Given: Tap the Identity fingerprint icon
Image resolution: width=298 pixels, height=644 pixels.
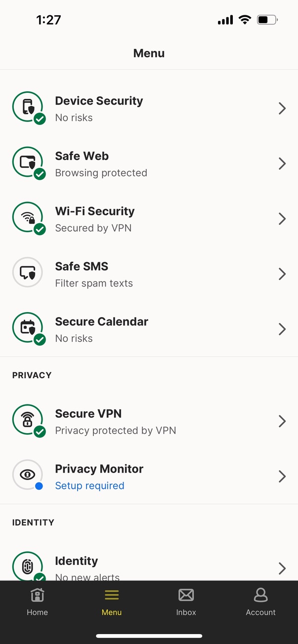Looking at the screenshot, I should 28,566.
